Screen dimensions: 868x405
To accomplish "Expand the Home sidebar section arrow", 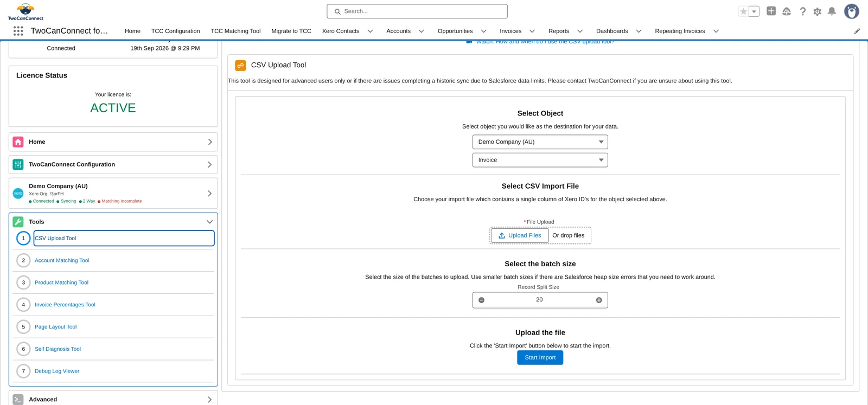I will [x=210, y=142].
